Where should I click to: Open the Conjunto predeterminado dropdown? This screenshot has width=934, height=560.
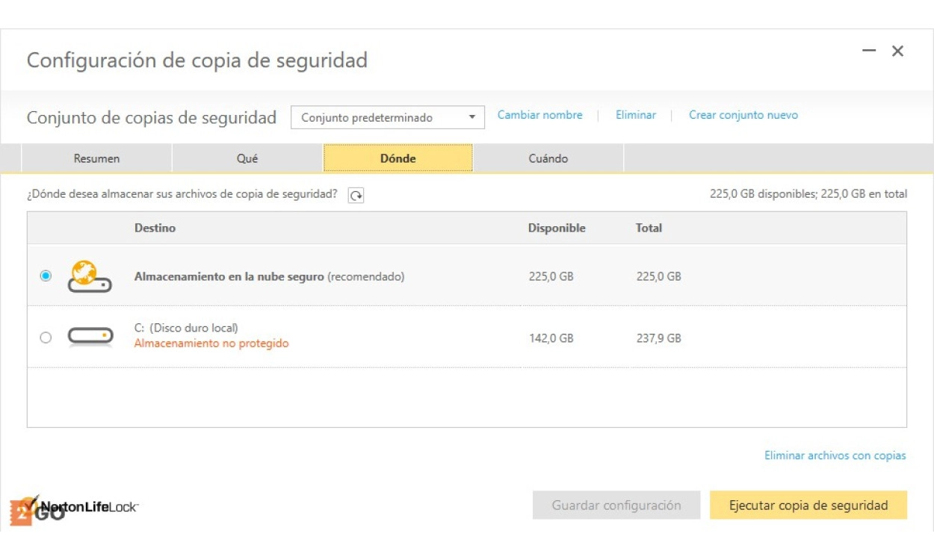coord(387,118)
